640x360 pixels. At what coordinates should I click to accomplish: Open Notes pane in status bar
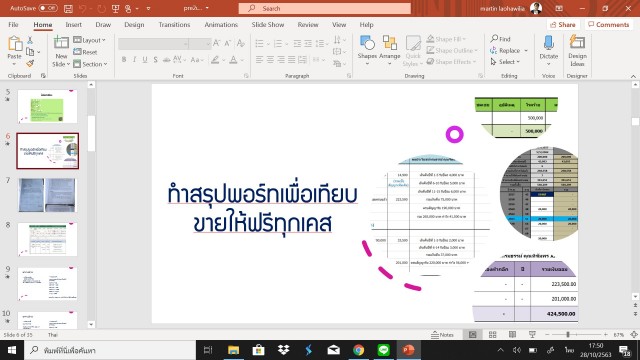tap(442, 335)
